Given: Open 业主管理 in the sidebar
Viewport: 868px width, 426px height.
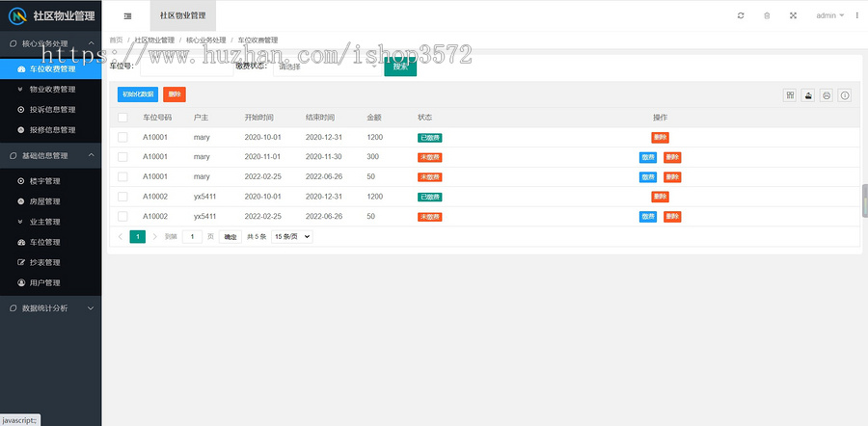Looking at the screenshot, I should [51, 222].
